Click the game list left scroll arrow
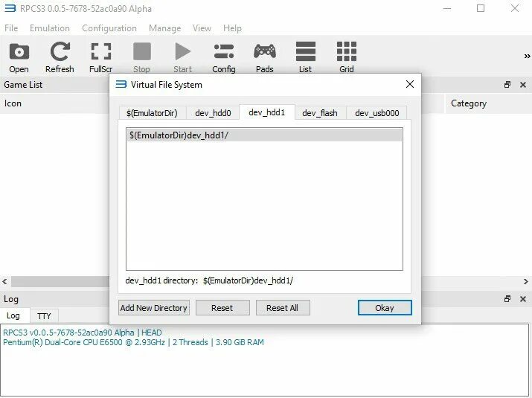Viewport: 532px width, 398px height. click(x=4, y=281)
